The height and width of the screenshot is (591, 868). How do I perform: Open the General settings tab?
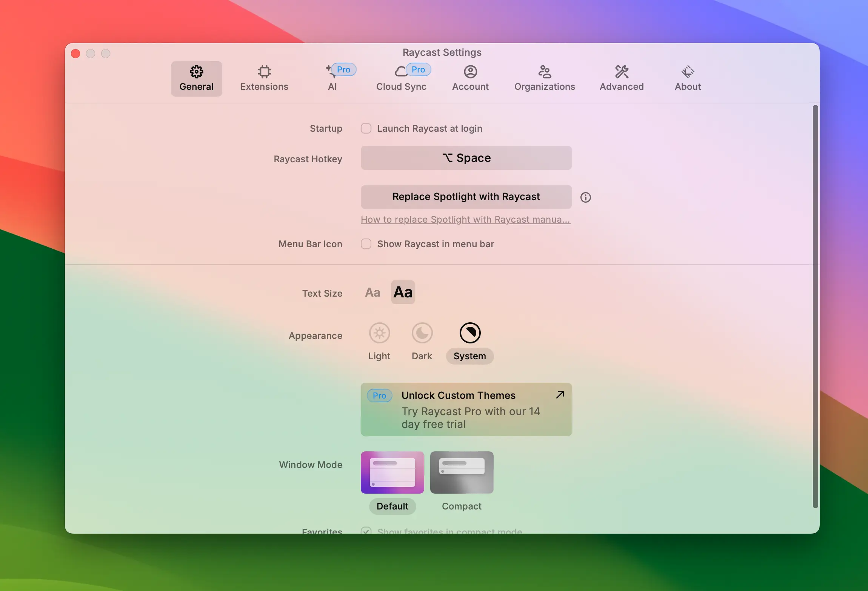tap(196, 78)
